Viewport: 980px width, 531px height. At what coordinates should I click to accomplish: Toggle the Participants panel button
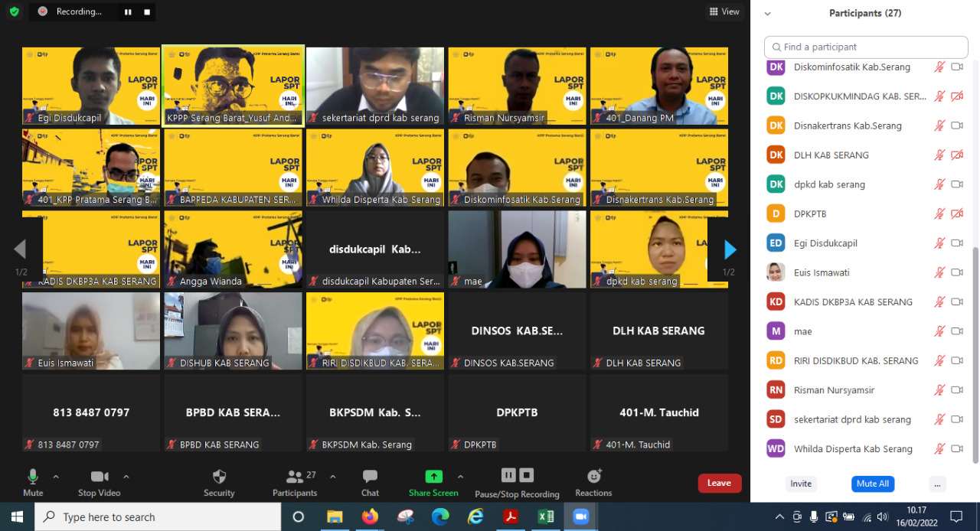pyautogui.click(x=295, y=477)
